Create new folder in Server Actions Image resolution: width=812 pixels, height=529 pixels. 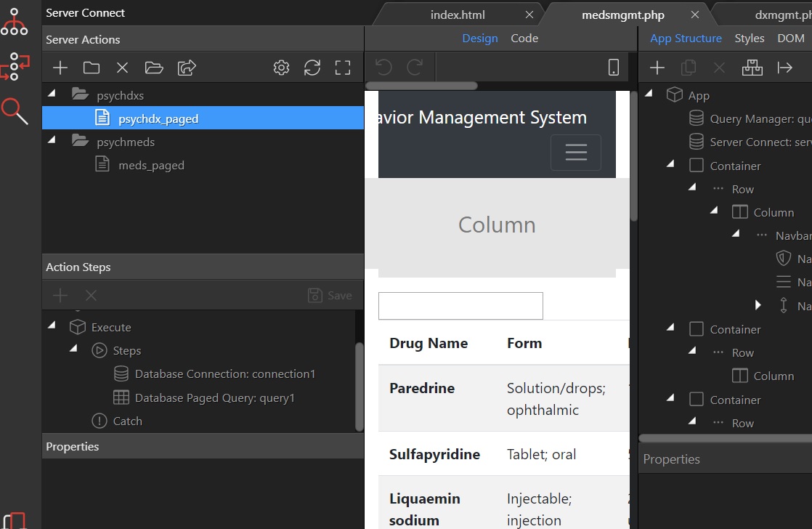pos(91,68)
